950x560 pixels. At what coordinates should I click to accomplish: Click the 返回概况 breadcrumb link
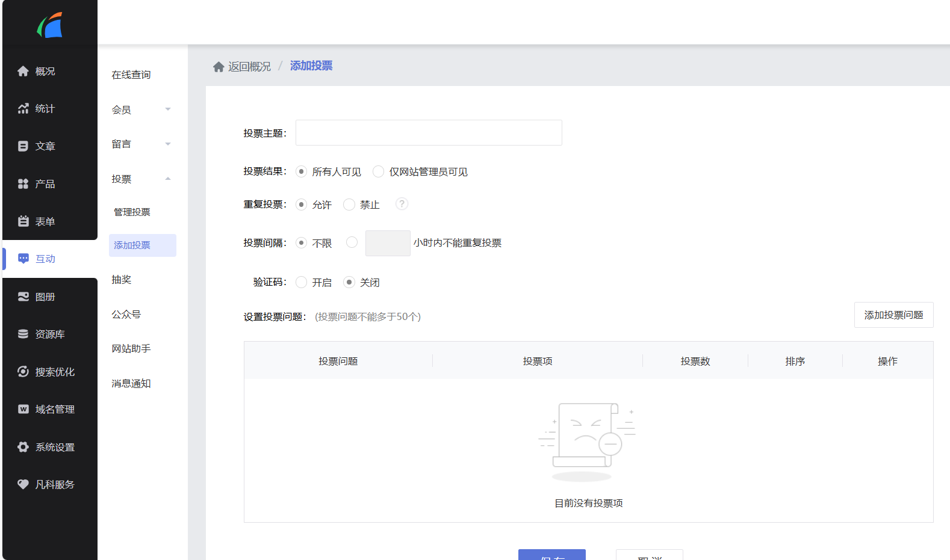pyautogui.click(x=249, y=67)
